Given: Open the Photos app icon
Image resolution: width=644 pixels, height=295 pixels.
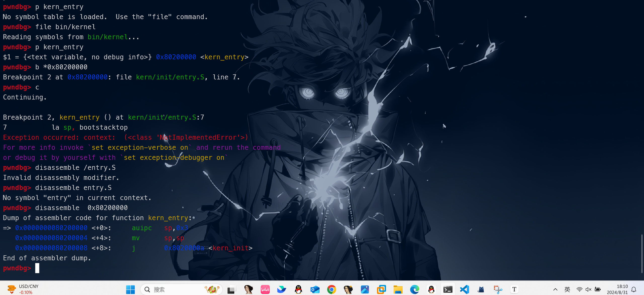Looking at the screenshot, I should click(x=365, y=289).
